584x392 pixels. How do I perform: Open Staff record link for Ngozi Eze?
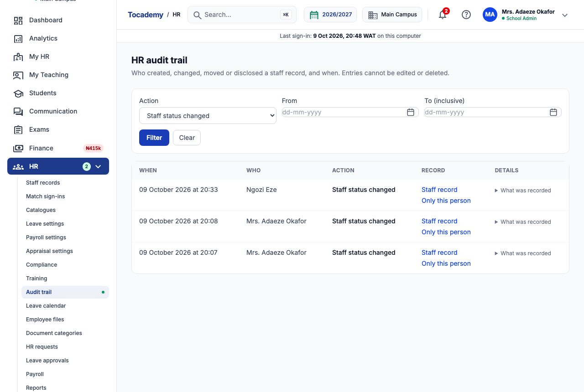[439, 190]
